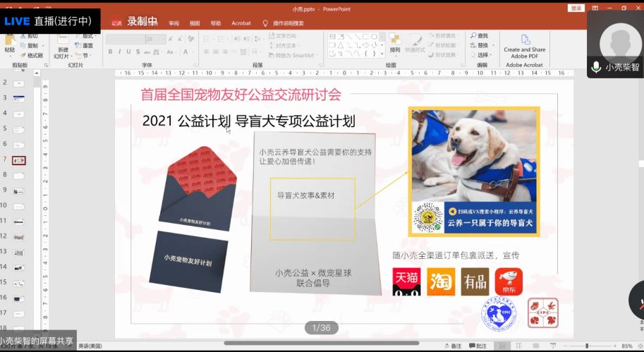Image resolution: width=644 pixels, height=352 pixels.
Task: Open the Select (选择) dropdown
Action: 481,54
